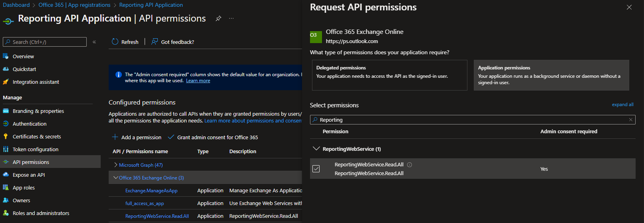Open Authentication from the Manage menu

click(30, 124)
